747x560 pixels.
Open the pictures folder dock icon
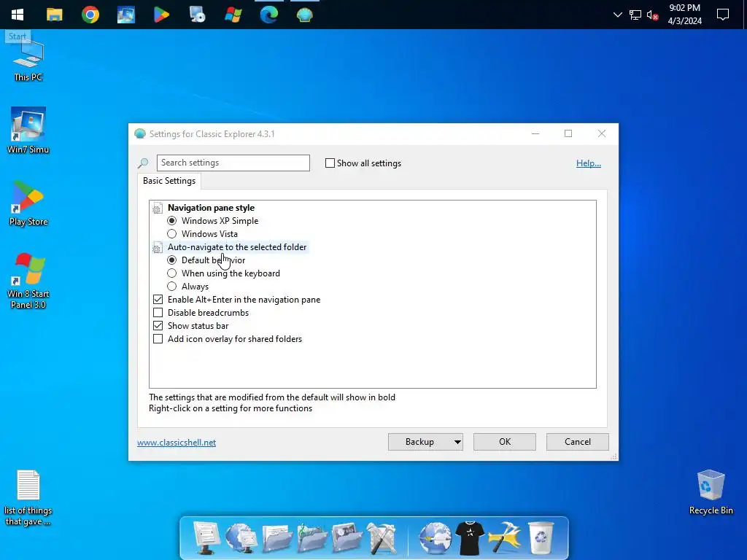point(347,538)
